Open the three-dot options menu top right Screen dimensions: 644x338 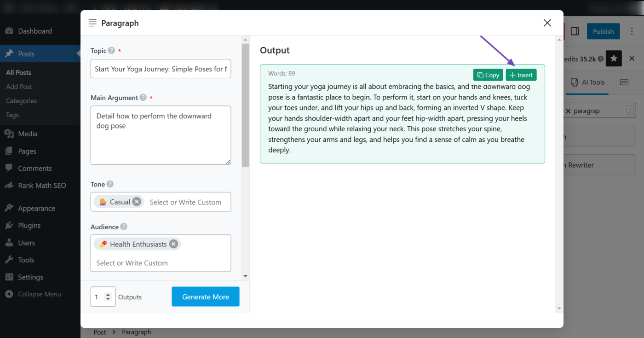click(x=632, y=31)
